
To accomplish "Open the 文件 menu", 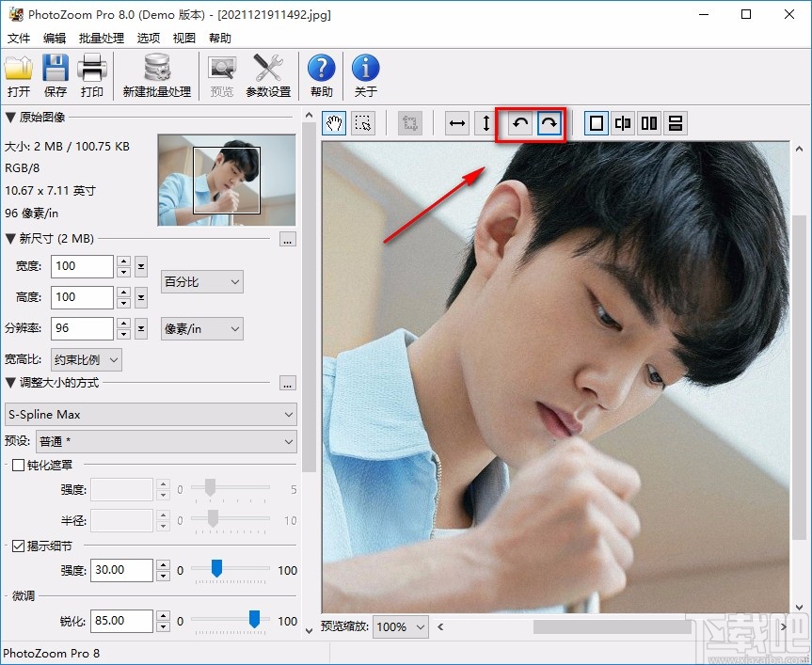I will [x=19, y=39].
